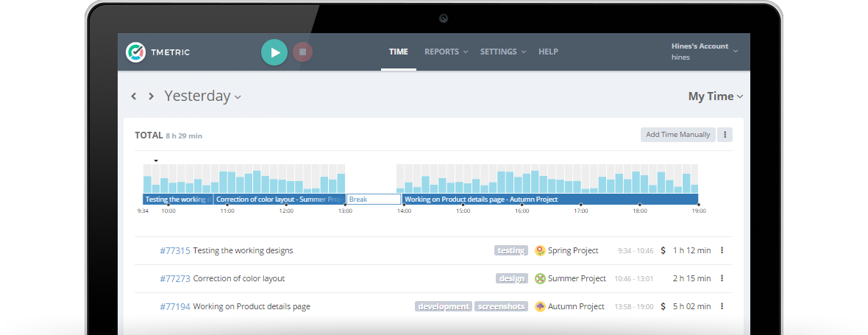Stop the timer with the red stop button

(303, 52)
